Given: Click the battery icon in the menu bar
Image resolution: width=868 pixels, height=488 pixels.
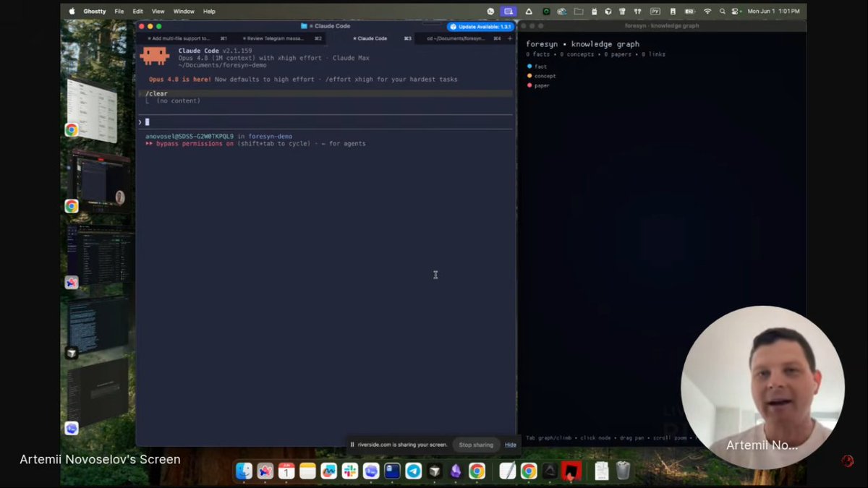Looking at the screenshot, I should (x=689, y=12).
